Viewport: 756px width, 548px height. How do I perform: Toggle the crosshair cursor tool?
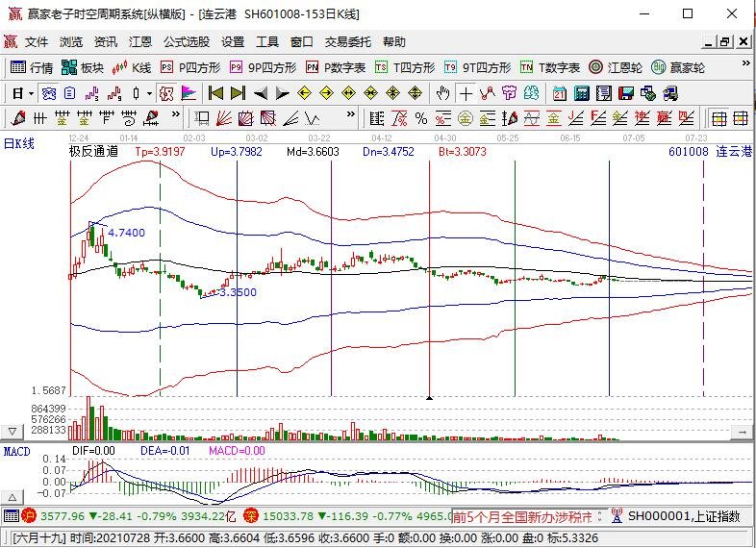coord(466,93)
